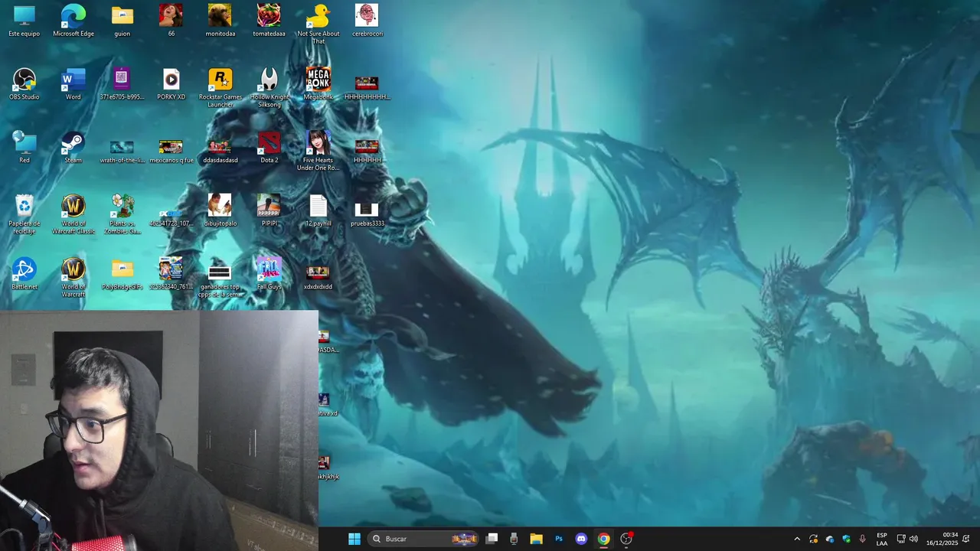Open the clock showing 00:34 16/12/2025

942,539
